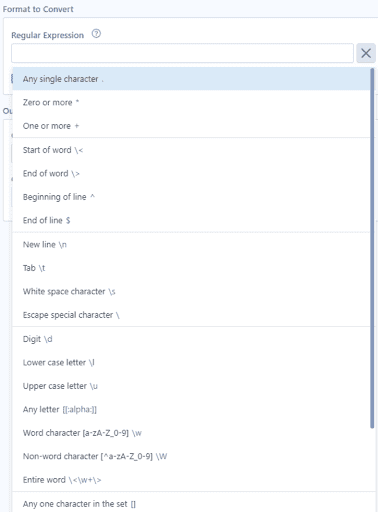Insert 'End of line $' pattern
378x512 pixels.
pos(191,220)
